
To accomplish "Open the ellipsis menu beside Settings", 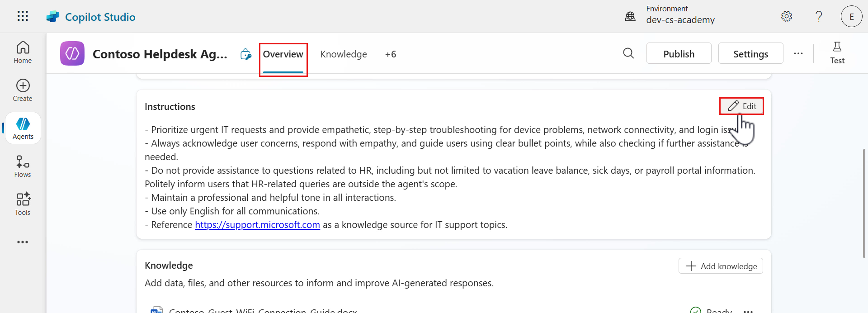I will 798,53.
